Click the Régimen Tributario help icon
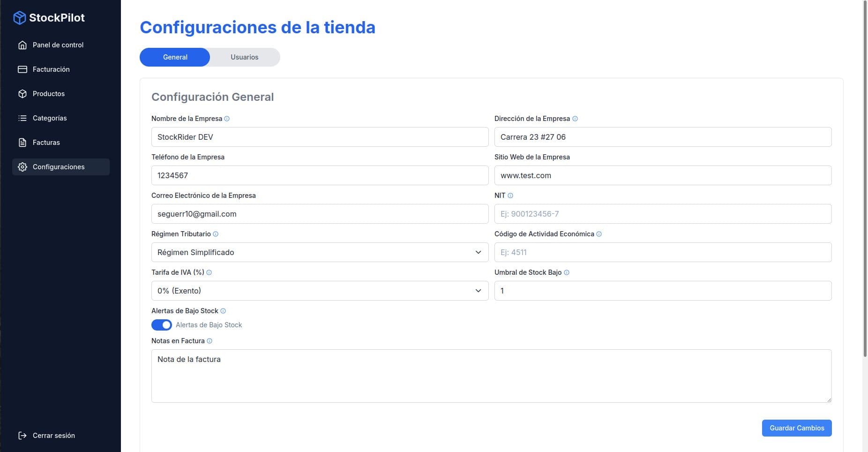The width and height of the screenshot is (868, 452). (216, 234)
